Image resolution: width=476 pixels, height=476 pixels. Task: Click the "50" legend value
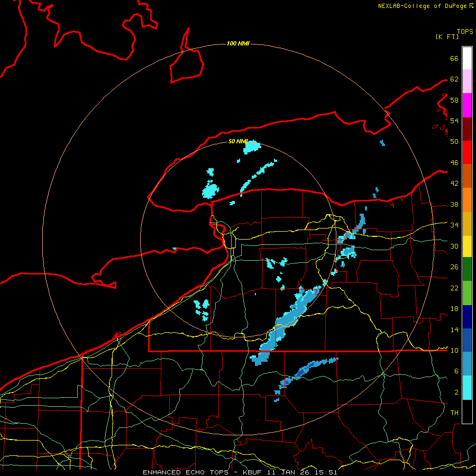coord(454,141)
